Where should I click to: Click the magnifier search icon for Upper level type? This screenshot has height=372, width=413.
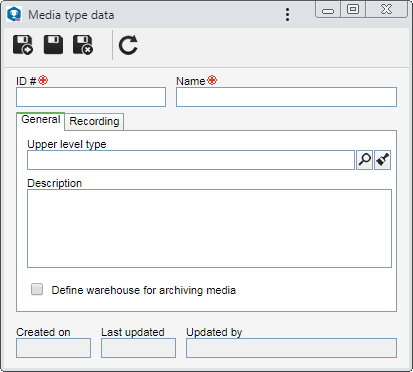pos(364,160)
